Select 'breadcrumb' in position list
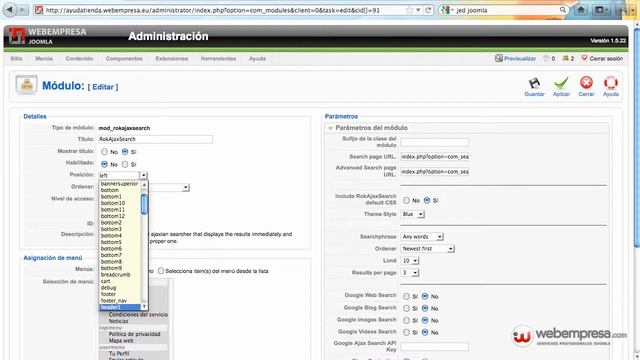Screen dimensions: 640x360 (x=116, y=275)
